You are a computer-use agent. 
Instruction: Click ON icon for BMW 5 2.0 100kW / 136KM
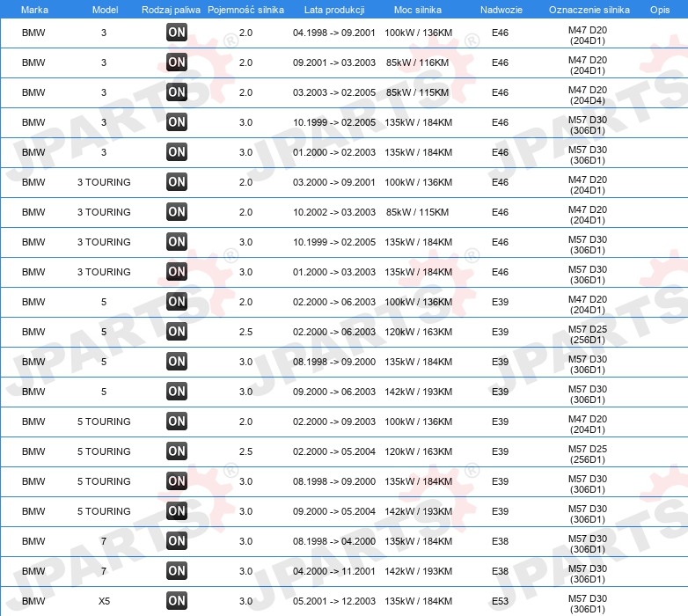177,302
